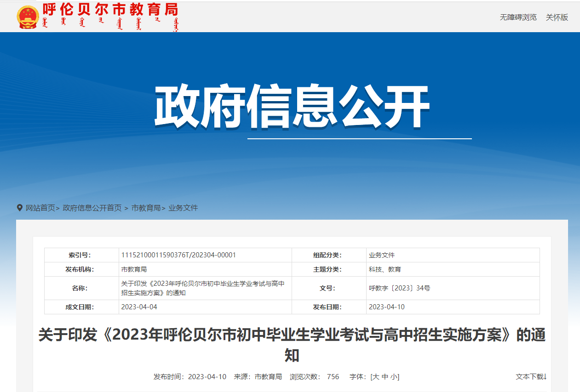Click the location pin icon before breadcrumb
Screen dimensions: 580x392
click(x=19, y=208)
